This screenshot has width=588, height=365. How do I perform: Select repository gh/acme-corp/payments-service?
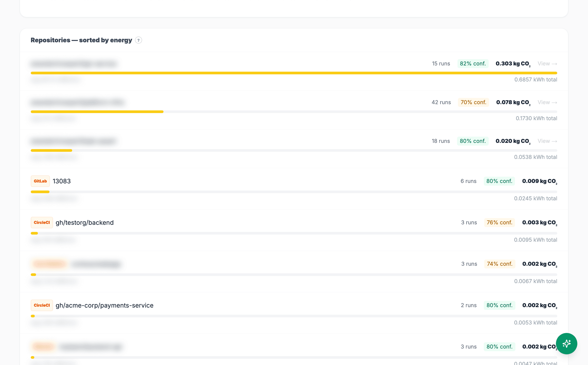coord(105,305)
